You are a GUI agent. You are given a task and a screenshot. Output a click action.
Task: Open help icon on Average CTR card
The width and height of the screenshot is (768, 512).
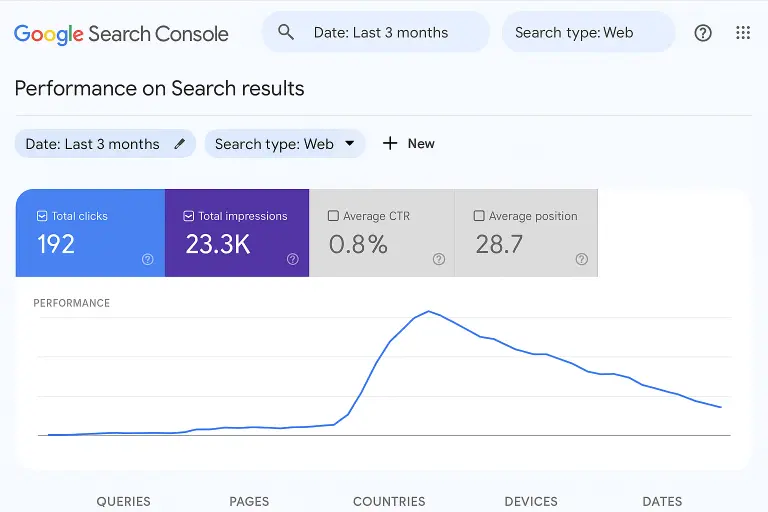click(x=439, y=259)
